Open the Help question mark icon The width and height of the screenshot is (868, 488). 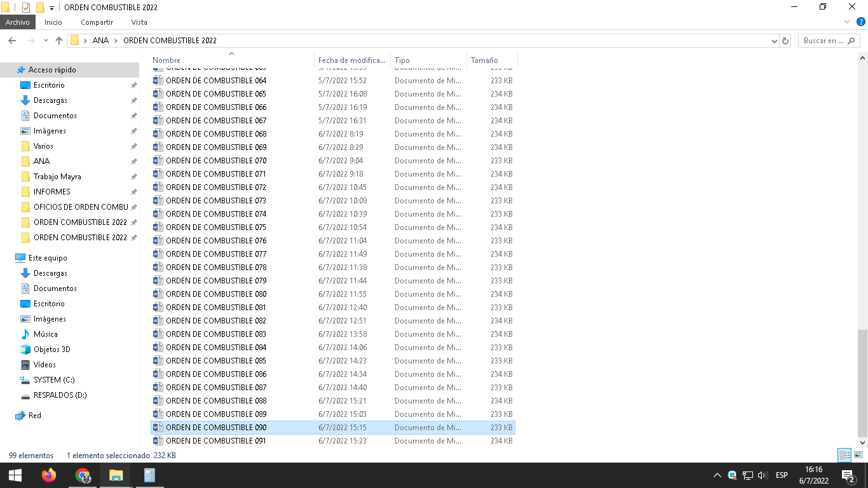861,22
